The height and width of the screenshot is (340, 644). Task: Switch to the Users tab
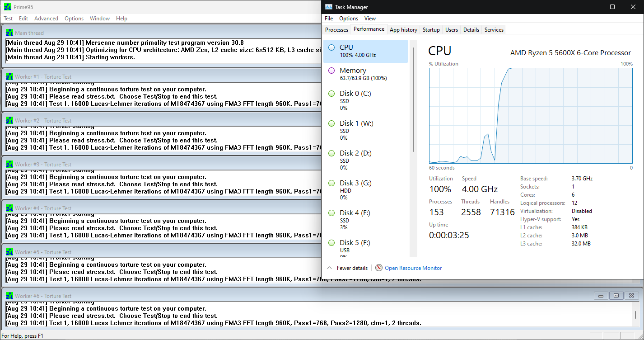click(452, 30)
